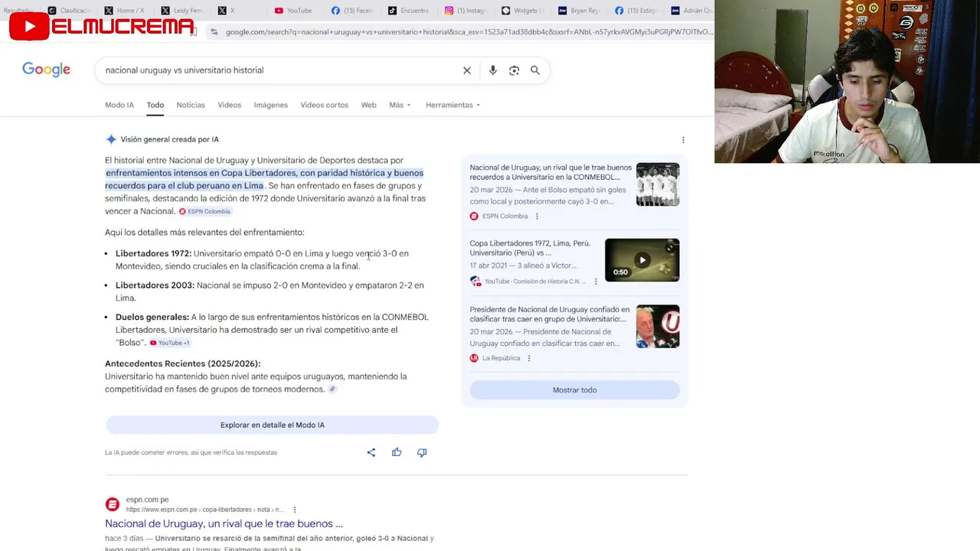The height and width of the screenshot is (551, 980).
Task: Click 'Libertadores 1972:' bold text
Action: [x=153, y=253]
